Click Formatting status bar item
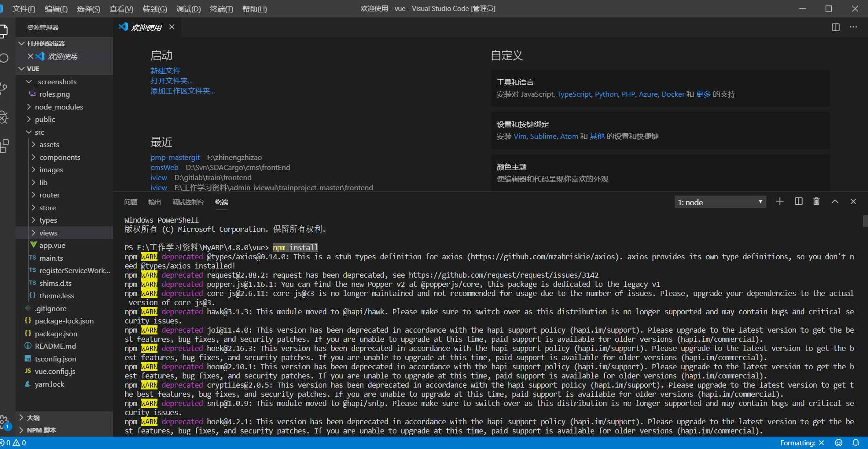The height and width of the screenshot is (449, 868). [802, 443]
